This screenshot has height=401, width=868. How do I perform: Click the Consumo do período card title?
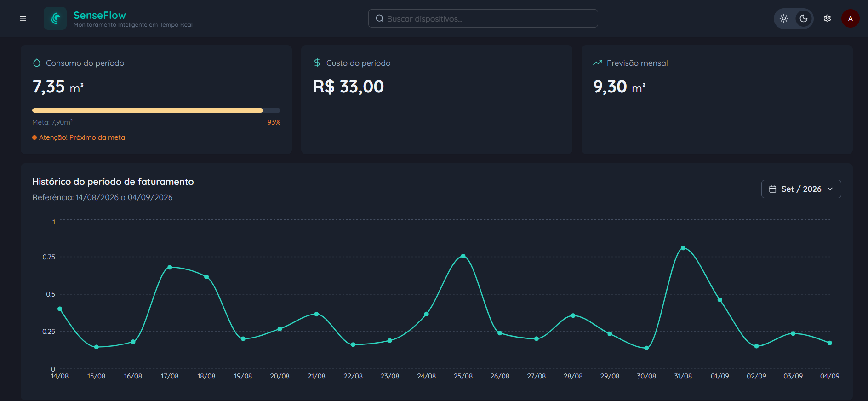tap(85, 63)
